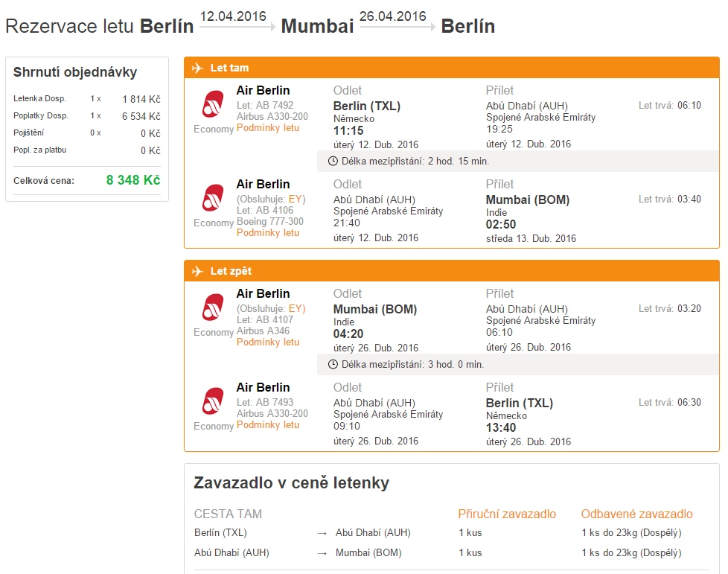Viewport: 728px width, 574px height.
Task: Click the airplane icon beside Let tam
Action: [x=197, y=68]
